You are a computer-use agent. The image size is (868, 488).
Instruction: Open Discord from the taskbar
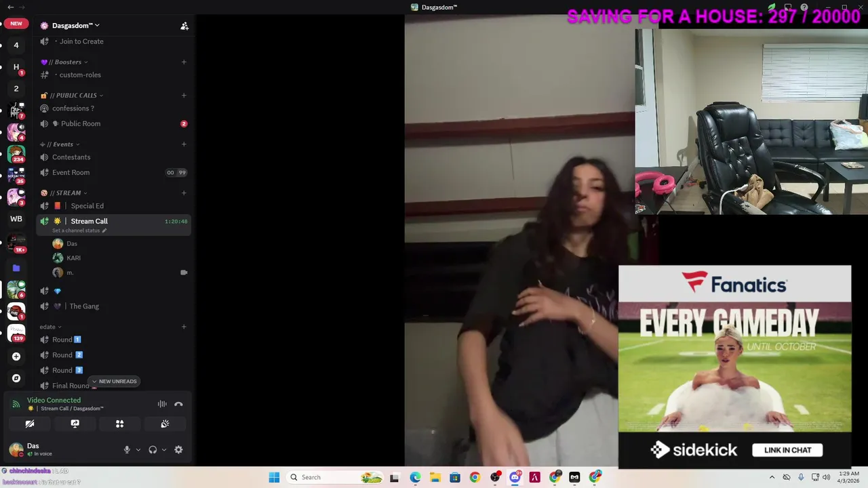pyautogui.click(x=515, y=477)
